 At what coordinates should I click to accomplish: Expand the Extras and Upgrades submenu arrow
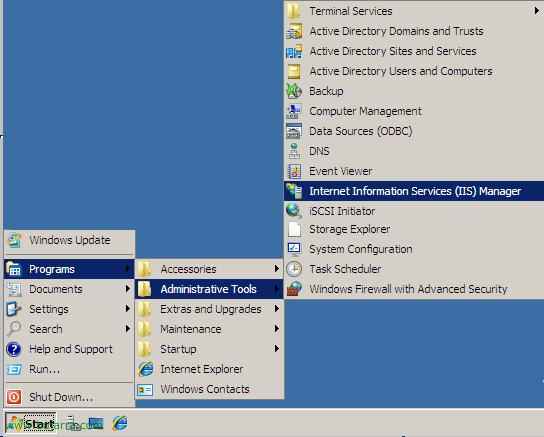pos(277,309)
